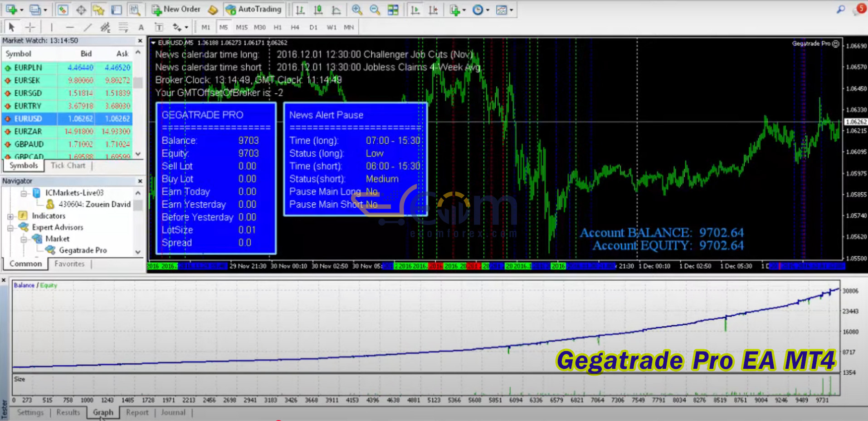The width and height of the screenshot is (868, 421).
Task: Select the Text tool A
Action: 141,27
